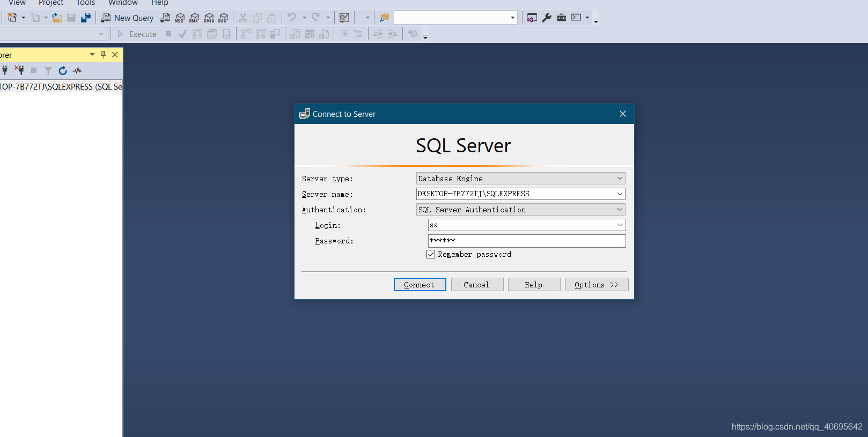Click the Help button in dialog
The width and height of the screenshot is (868, 437).
tap(534, 285)
